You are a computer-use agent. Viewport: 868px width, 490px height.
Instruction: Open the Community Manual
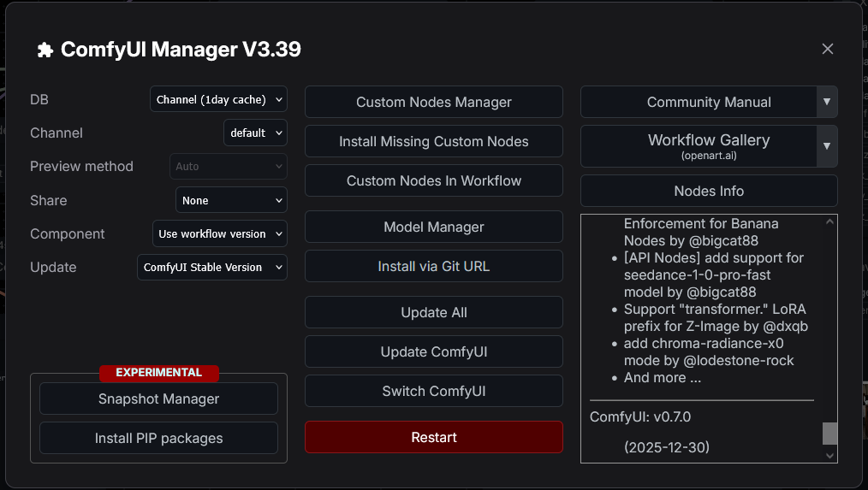pyautogui.click(x=699, y=102)
